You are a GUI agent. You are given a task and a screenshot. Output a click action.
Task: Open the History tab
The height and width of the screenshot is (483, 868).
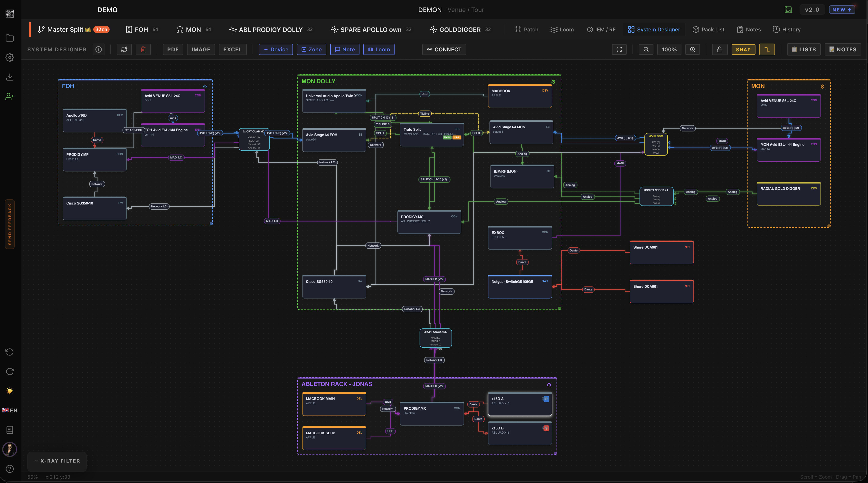point(786,30)
